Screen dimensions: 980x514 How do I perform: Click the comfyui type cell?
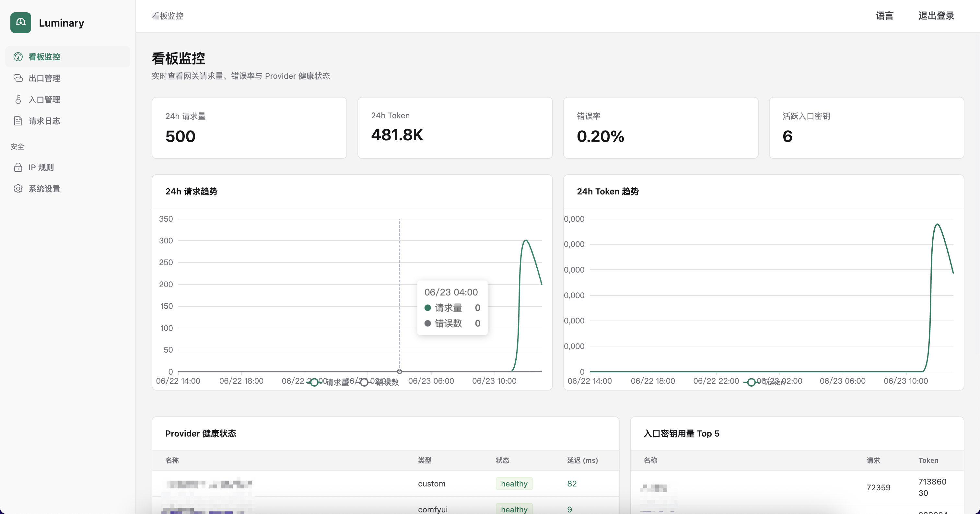pos(433,509)
